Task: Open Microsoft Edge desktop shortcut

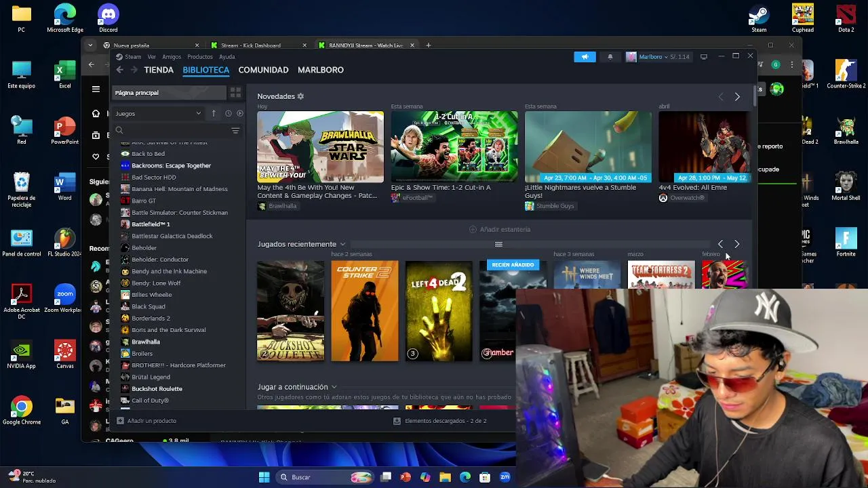Action: 65,18
